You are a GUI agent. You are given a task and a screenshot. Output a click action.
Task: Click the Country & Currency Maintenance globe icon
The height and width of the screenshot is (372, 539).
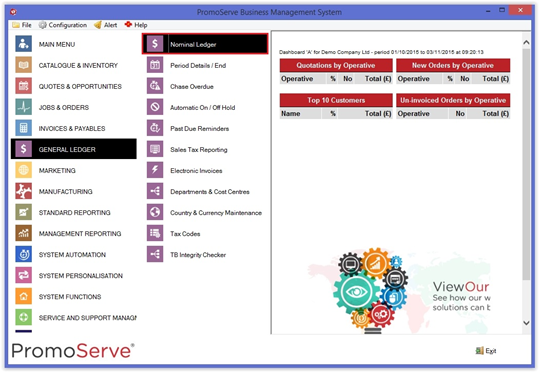tap(155, 212)
